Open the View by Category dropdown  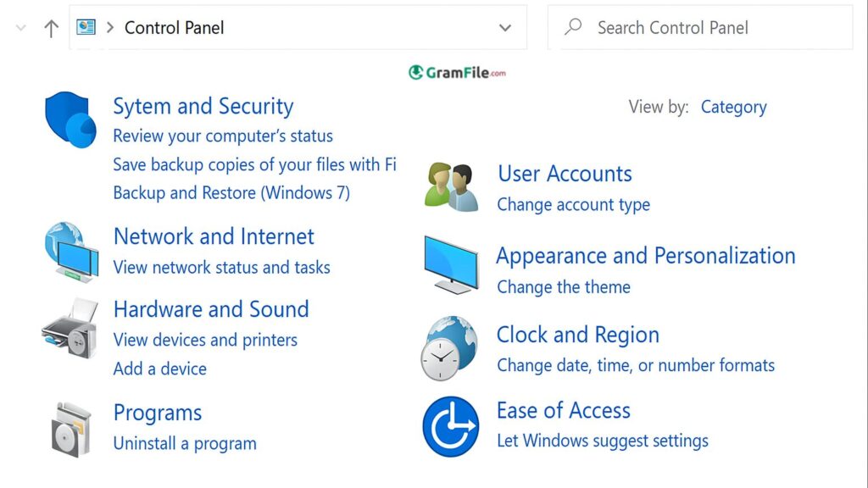pyautogui.click(x=733, y=108)
